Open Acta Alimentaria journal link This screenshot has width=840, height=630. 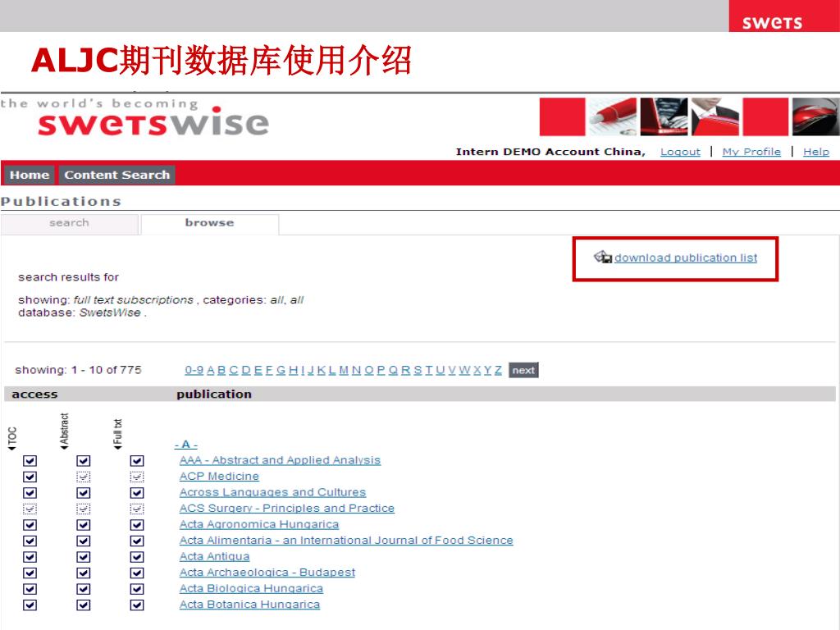(x=346, y=541)
